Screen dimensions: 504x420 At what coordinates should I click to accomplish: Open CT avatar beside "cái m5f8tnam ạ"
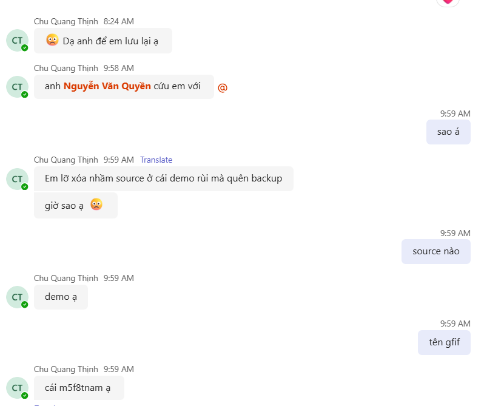point(17,388)
